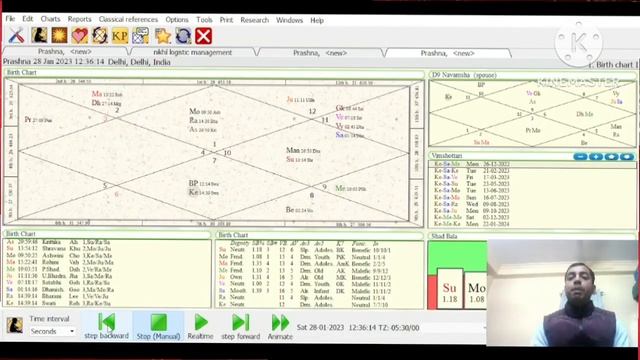The image size is (640, 360).
Task: Open the KP toolbar icon
Action: 120,36
